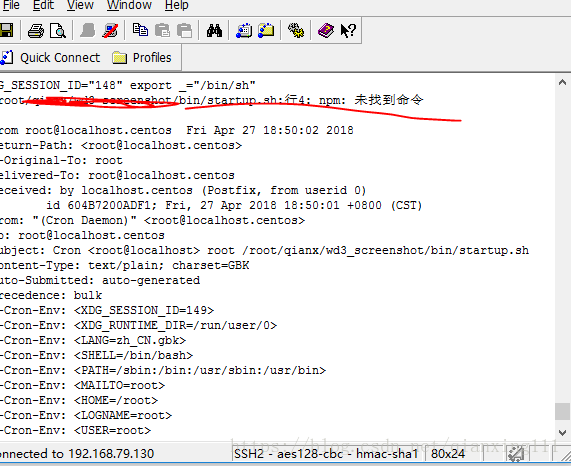Screen dimensions: 571x466
Task: Click the '"(Cron Daemon)"' sender text
Action: point(84,220)
